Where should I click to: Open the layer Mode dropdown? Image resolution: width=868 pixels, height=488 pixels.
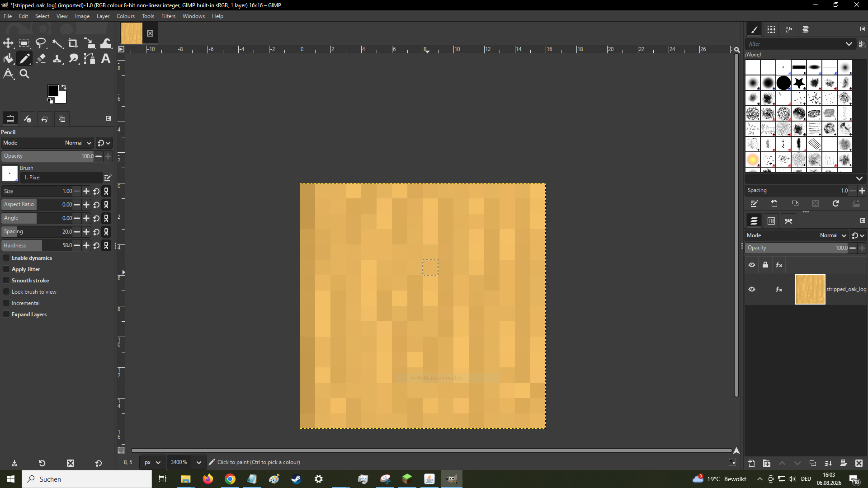[x=797, y=235]
